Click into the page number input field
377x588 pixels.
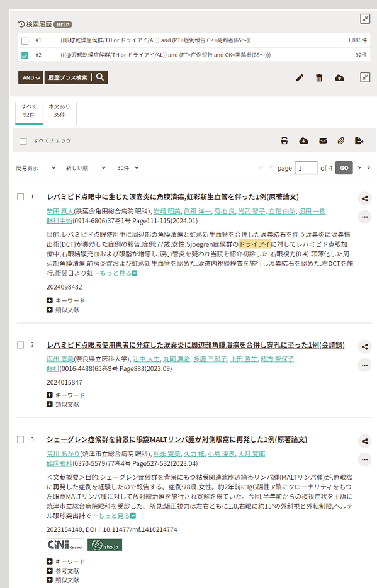pyautogui.click(x=306, y=167)
